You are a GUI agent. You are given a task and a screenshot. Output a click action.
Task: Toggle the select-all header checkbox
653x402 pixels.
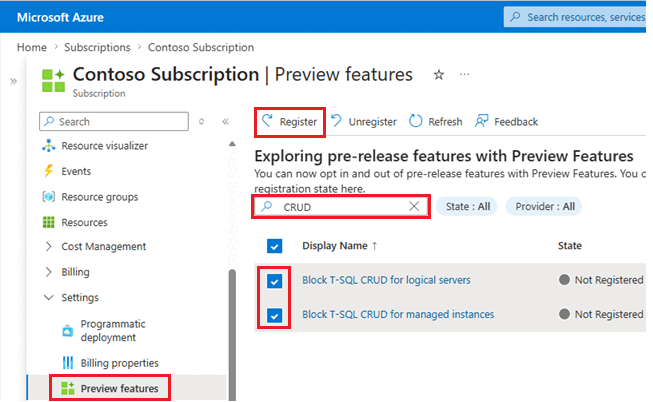(274, 246)
